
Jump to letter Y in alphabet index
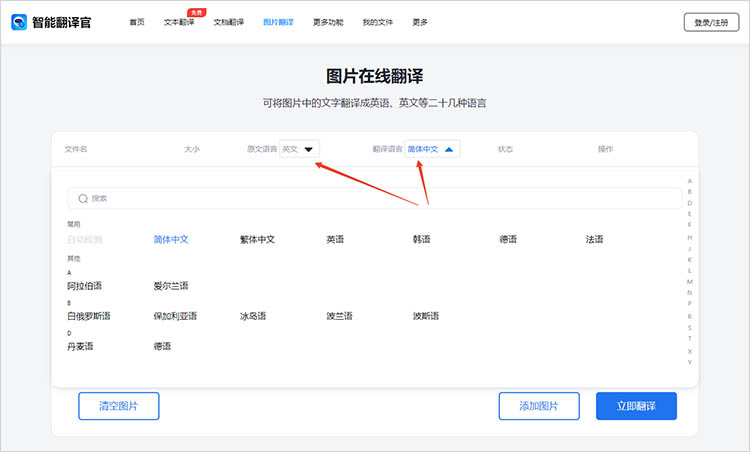(x=690, y=363)
